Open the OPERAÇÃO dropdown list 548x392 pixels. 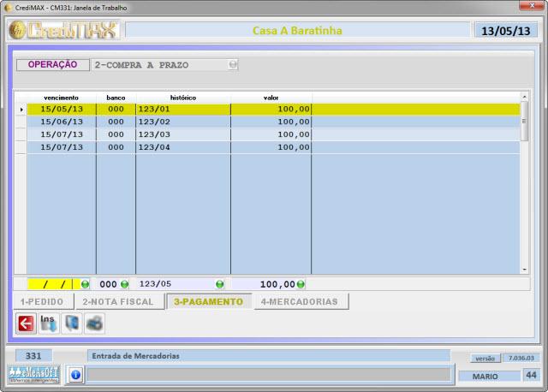(x=233, y=64)
